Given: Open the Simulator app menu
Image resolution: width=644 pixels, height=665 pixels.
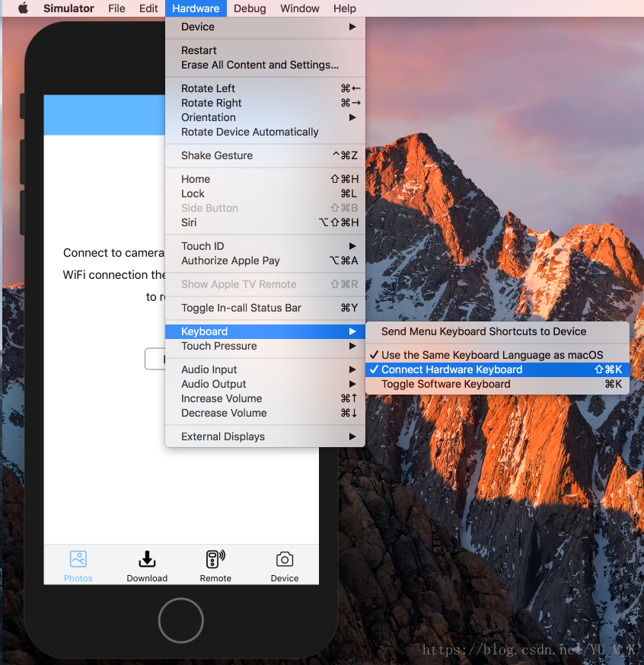Looking at the screenshot, I should coord(69,8).
